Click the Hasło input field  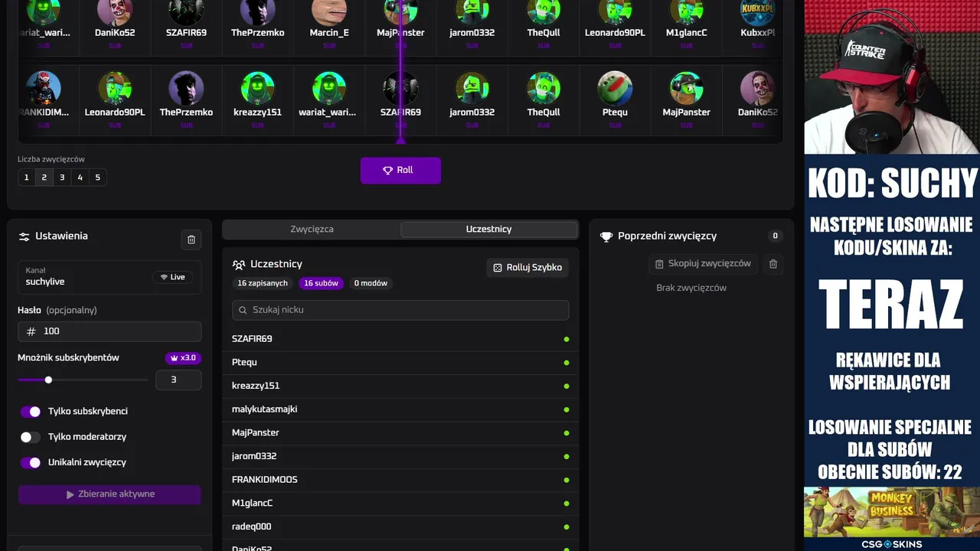tap(109, 331)
